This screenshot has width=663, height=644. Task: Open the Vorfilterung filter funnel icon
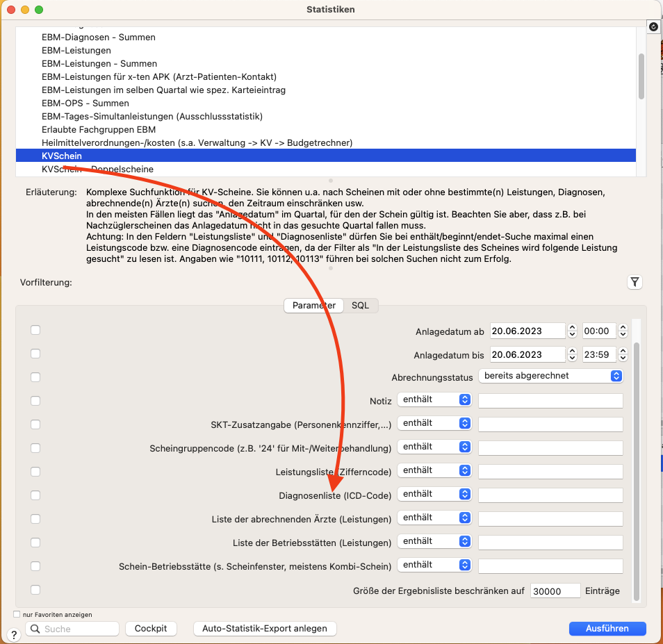point(635,282)
